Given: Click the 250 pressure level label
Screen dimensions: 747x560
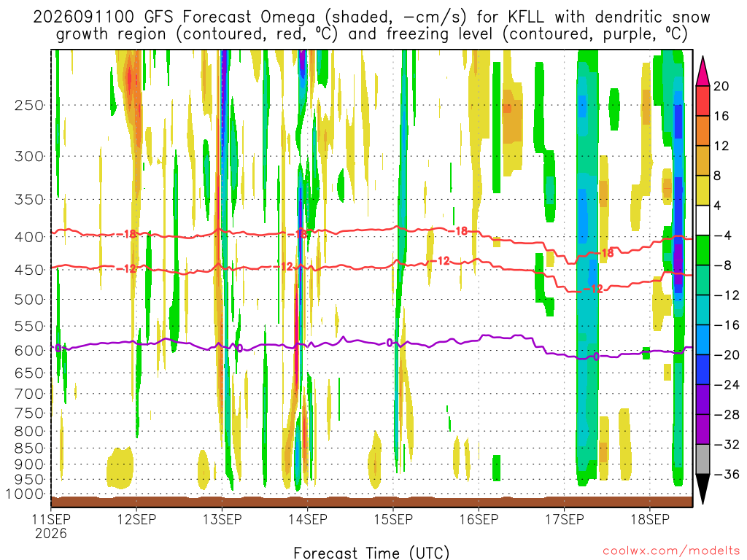Looking at the screenshot, I should (29, 105).
